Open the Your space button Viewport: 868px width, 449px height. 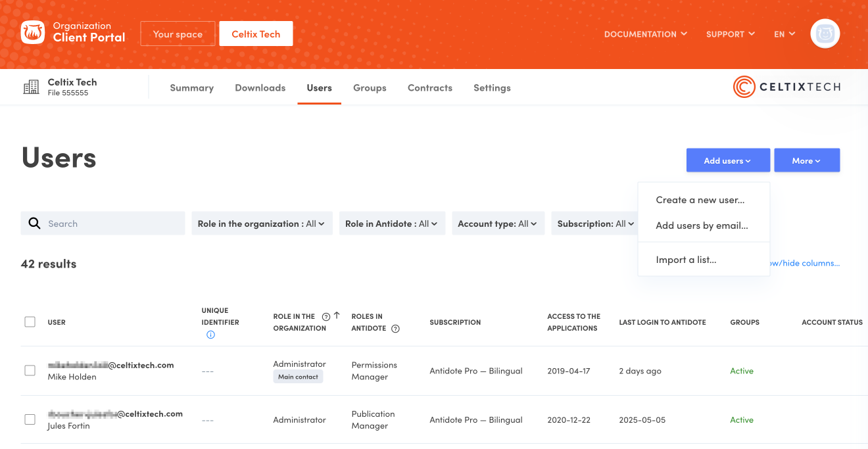[178, 34]
